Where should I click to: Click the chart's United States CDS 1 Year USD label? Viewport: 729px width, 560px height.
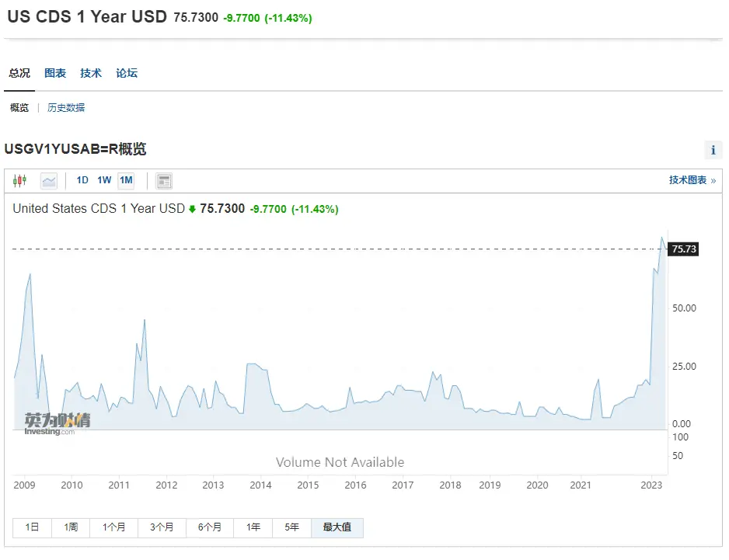(99, 209)
